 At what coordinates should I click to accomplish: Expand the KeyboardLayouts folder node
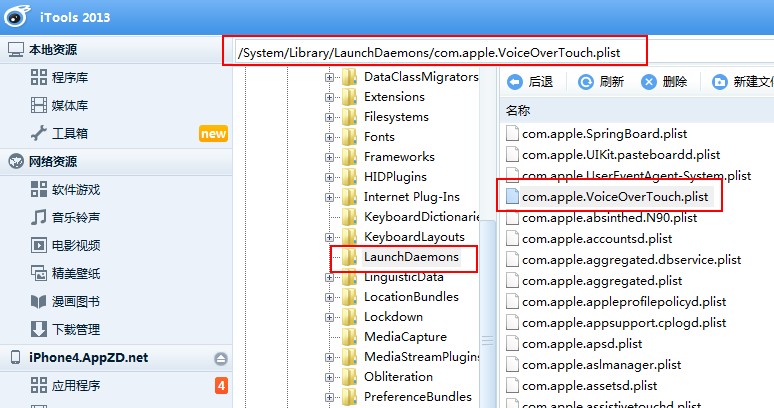coord(329,237)
